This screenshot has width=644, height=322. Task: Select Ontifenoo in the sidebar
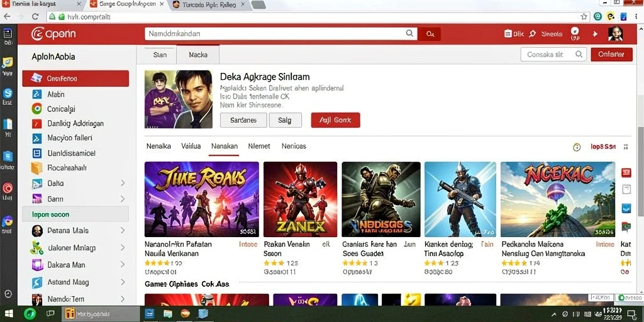click(75, 79)
